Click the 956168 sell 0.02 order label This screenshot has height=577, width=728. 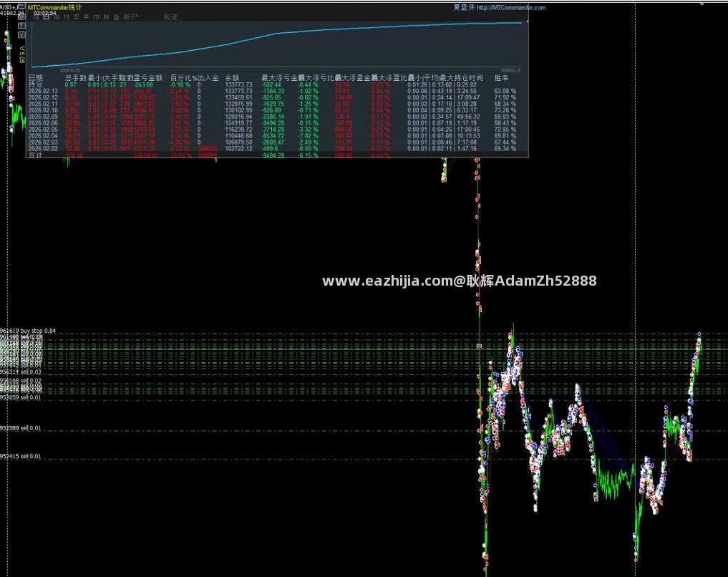click(x=21, y=381)
